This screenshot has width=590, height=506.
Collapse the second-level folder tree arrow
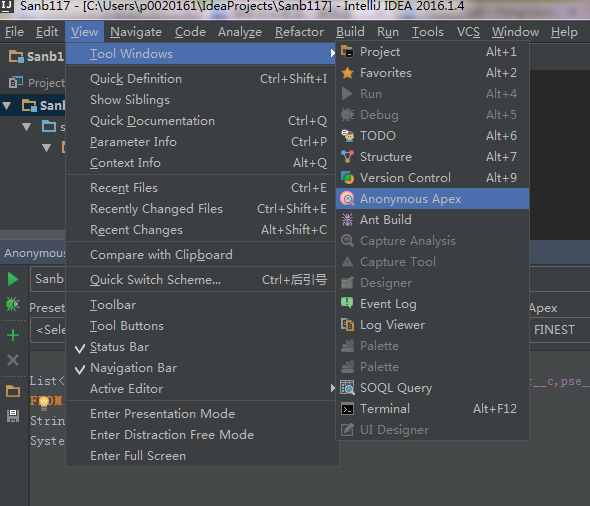pyautogui.click(x=26, y=127)
